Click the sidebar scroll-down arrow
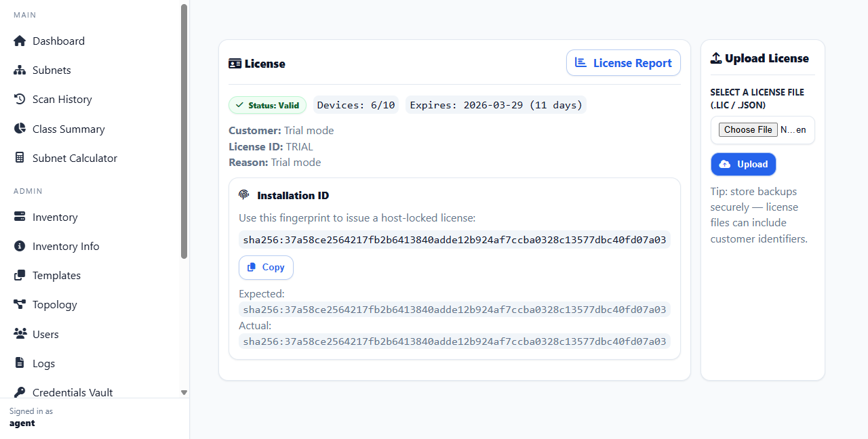Screen dimensions: 868x439 point(184,392)
